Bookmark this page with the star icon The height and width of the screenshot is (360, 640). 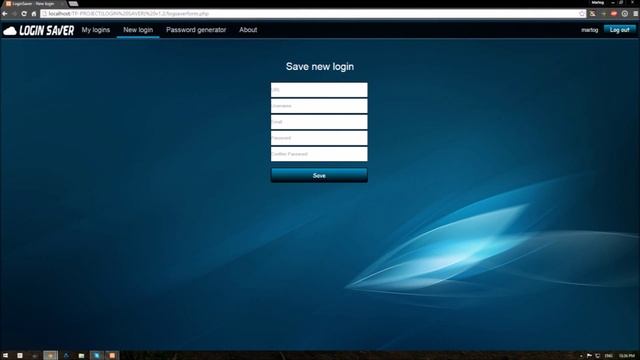(582, 13)
